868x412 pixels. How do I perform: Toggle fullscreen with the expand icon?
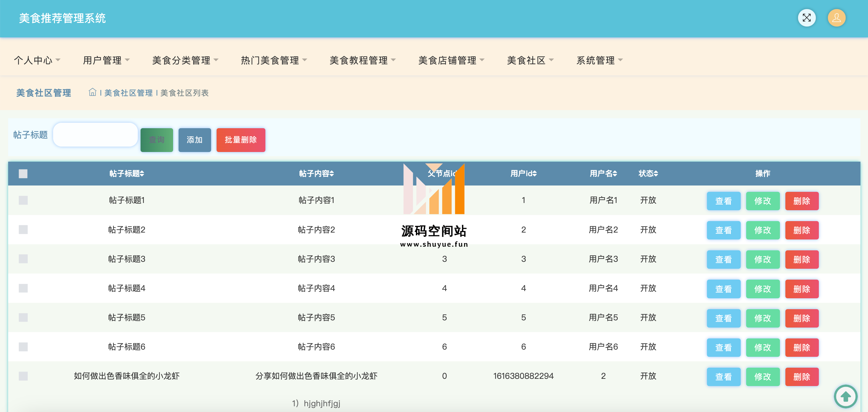click(806, 18)
